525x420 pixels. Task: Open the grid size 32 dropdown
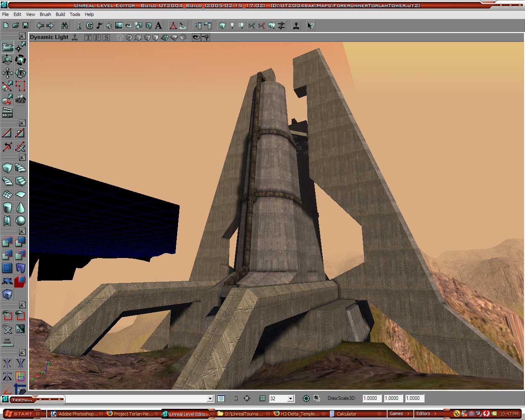click(290, 398)
